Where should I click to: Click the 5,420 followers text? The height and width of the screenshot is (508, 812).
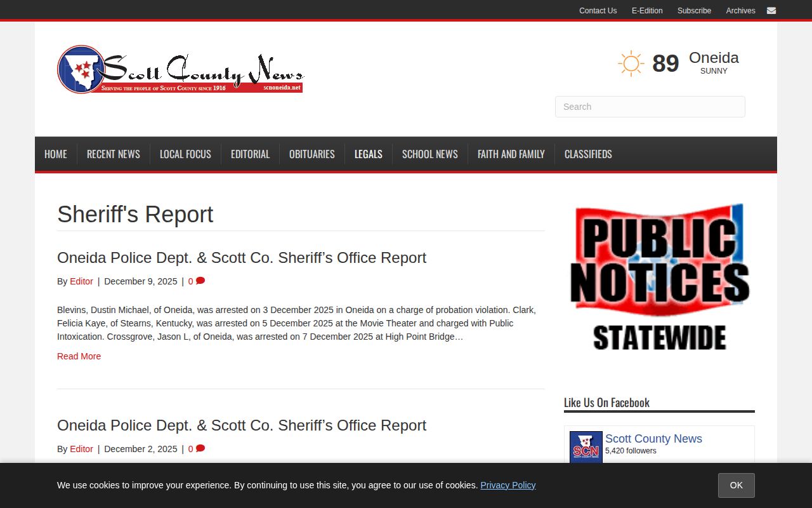631,451
